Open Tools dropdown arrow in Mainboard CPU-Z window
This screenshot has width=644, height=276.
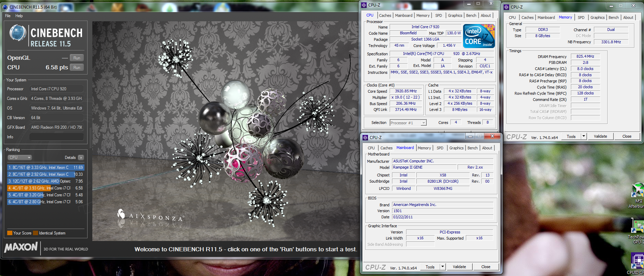443,267
